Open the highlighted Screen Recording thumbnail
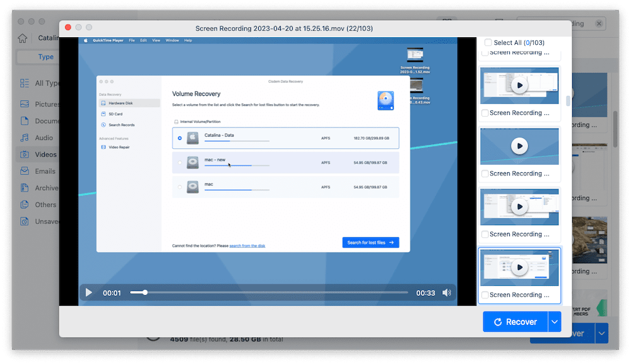This screenshot has height=364, width=631. pyautogui.click(x=519, y=267)
